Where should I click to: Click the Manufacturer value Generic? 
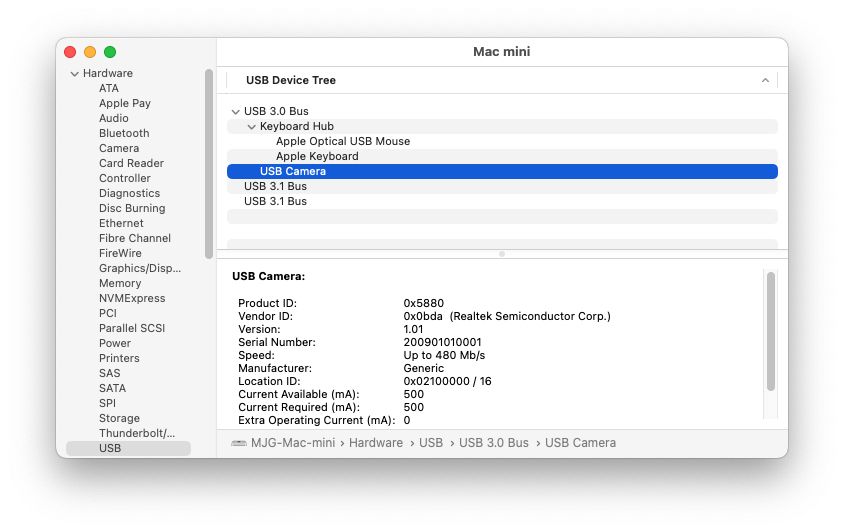(x=424, y=368)
